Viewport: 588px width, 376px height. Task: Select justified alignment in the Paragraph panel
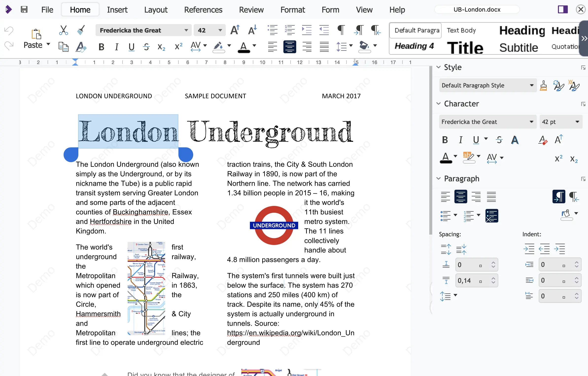[x=491, y=197]
